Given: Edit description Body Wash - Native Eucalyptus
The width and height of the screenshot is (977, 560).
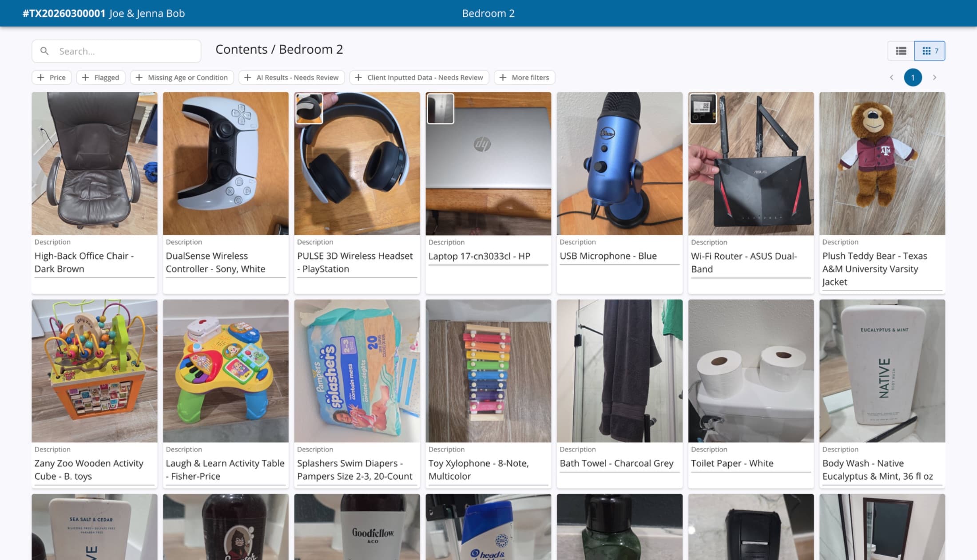Looking at the screenshot, I should click(x=882, y=469).
